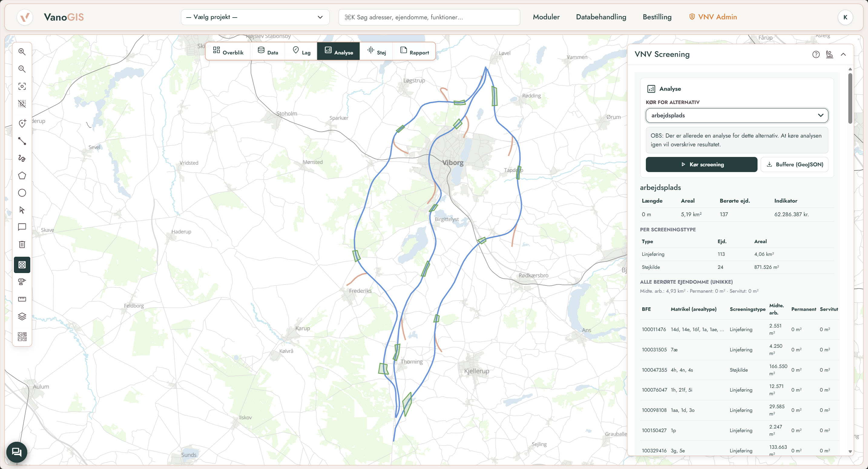Select the arrow pointer selection tool

[22, 210]
